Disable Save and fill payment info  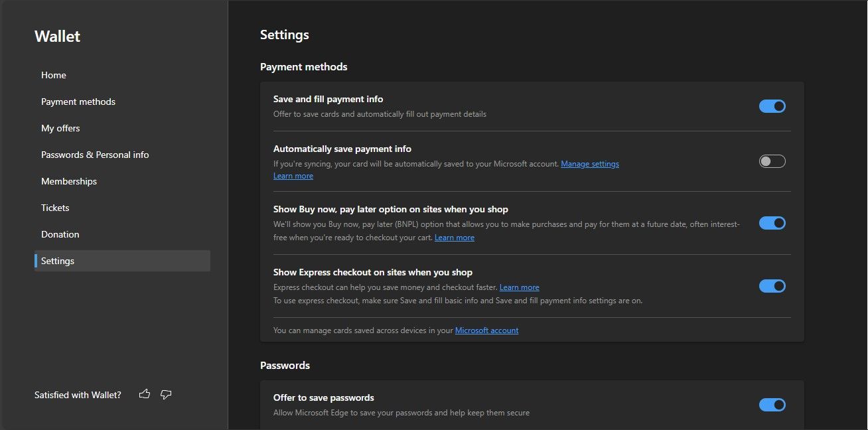[772, 106]
